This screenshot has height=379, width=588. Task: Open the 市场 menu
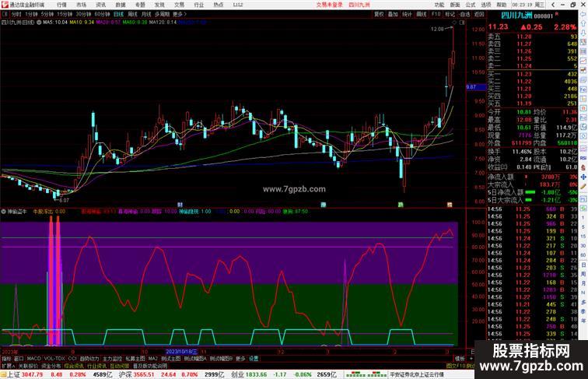point(81,5)
